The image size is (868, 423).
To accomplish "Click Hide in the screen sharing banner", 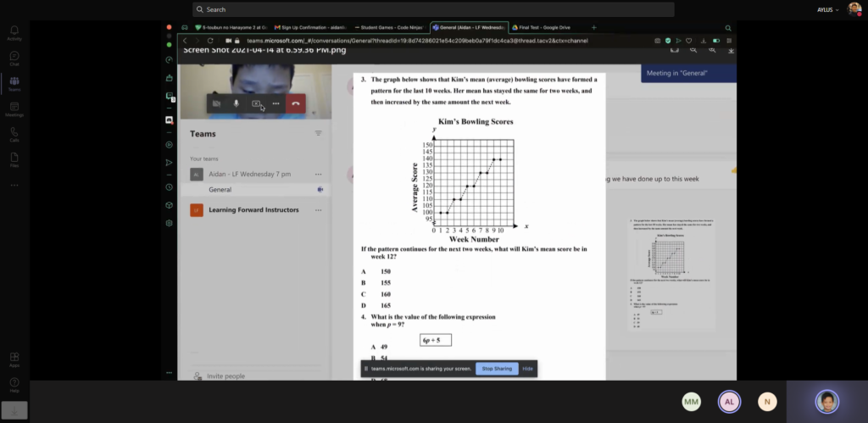I will tap(527, 369).
